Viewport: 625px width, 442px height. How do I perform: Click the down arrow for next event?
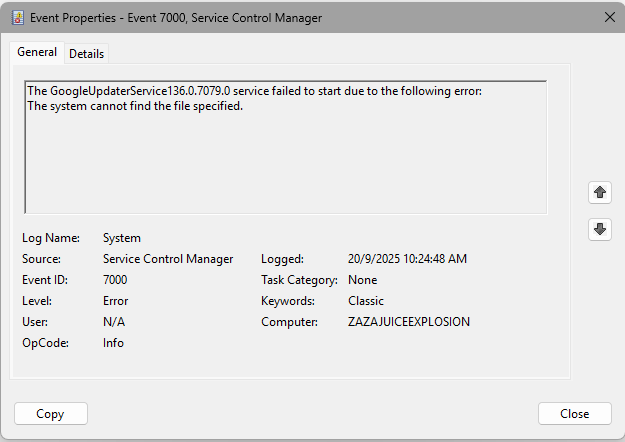pos(600,229)
